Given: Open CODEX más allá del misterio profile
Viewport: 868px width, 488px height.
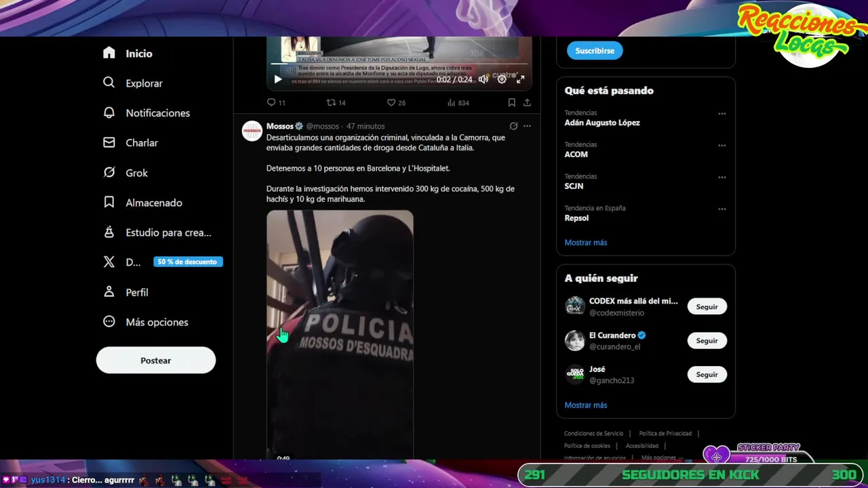Looking at the screenshot, I should [x=633, y=301].
